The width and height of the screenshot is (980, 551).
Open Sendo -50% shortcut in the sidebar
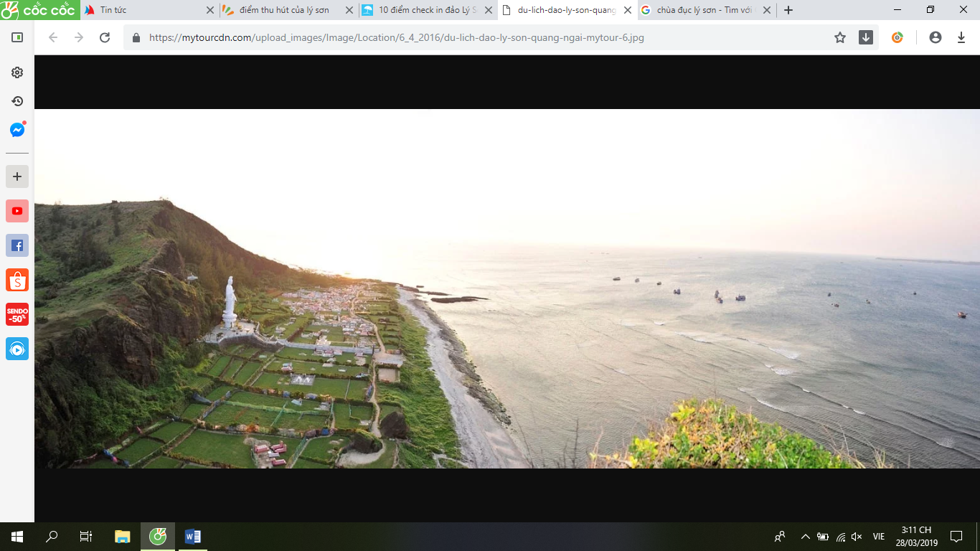pyautogui.click(x=17, y=314)
